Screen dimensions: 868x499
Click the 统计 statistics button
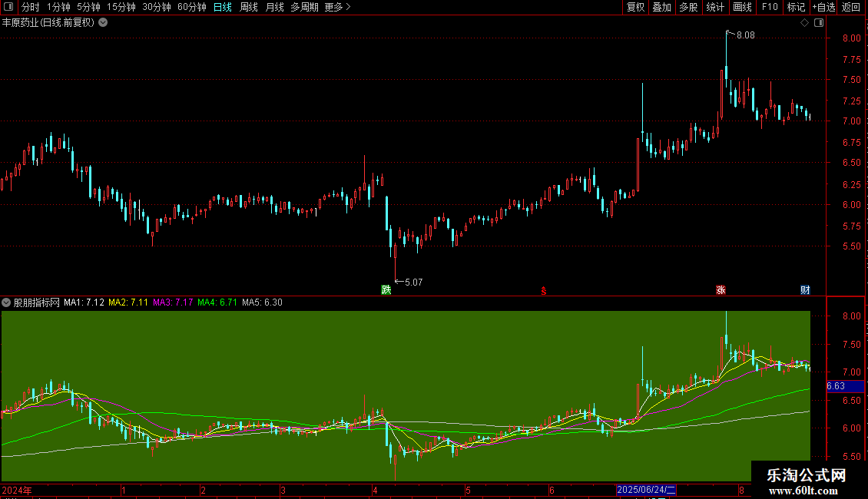(715, 7)
